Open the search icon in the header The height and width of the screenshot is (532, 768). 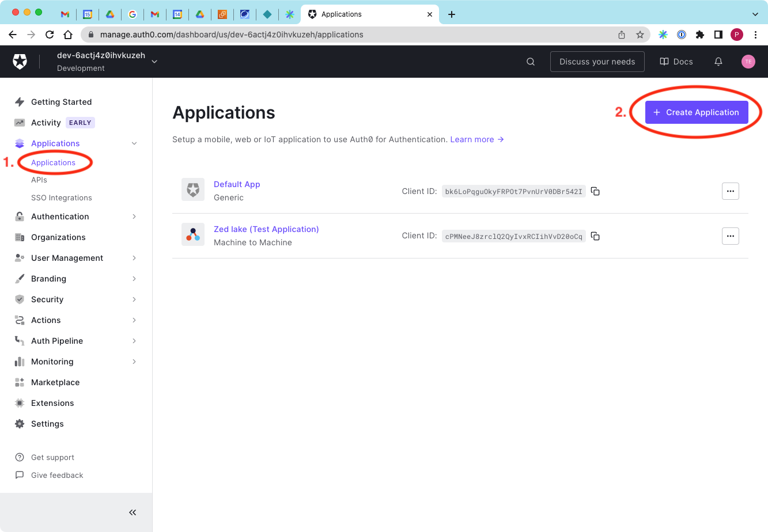531,62
